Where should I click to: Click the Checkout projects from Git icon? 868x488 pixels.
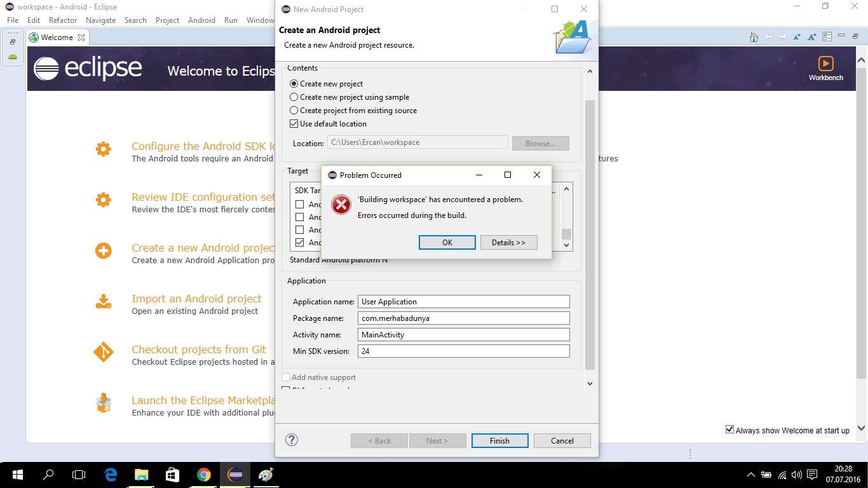[103, 352]
